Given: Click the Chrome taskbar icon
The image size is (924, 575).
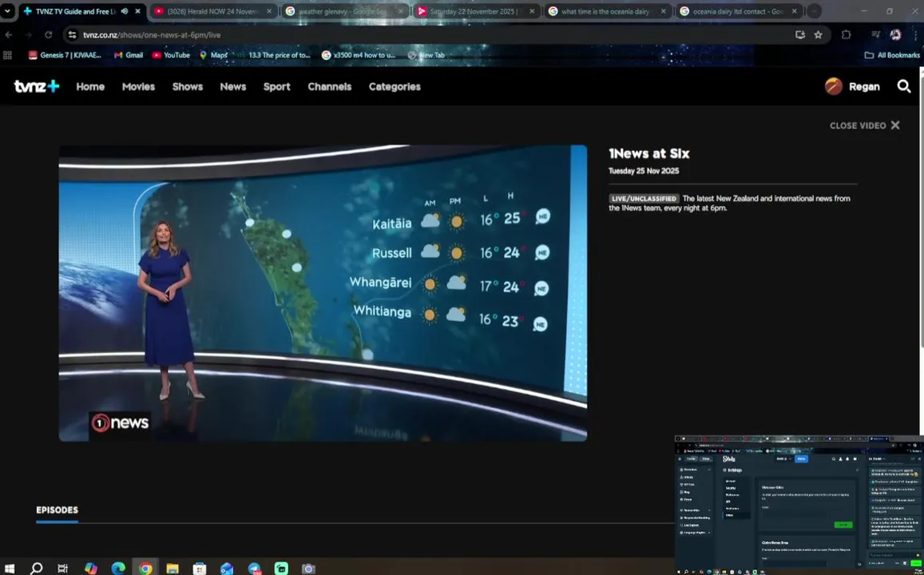Looking at the screenshot, I should [145, 569].
